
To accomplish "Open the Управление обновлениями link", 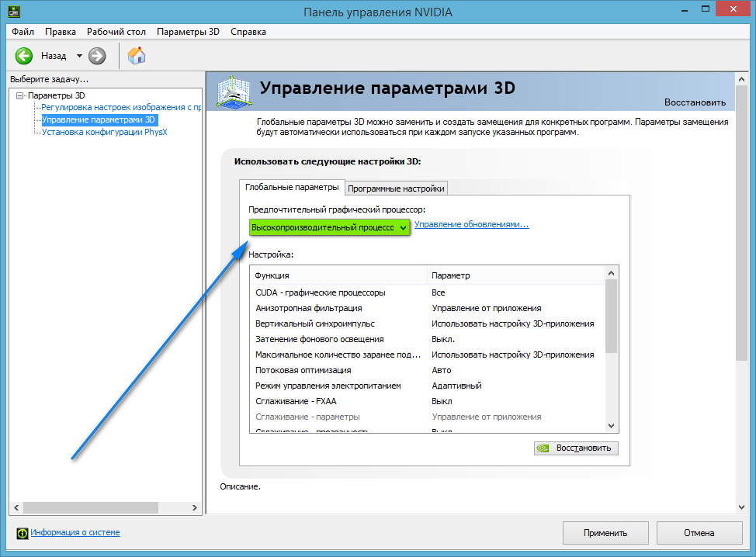I will point(472,224).
